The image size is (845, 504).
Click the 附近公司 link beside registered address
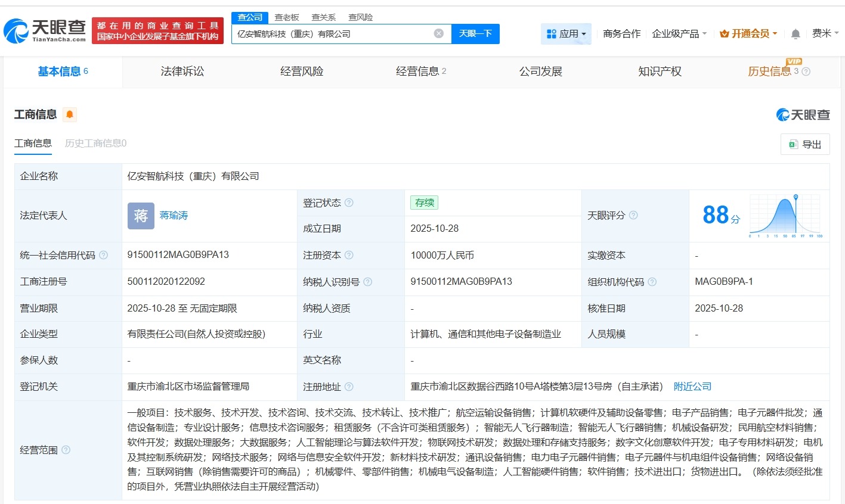(x=692, y=386)
